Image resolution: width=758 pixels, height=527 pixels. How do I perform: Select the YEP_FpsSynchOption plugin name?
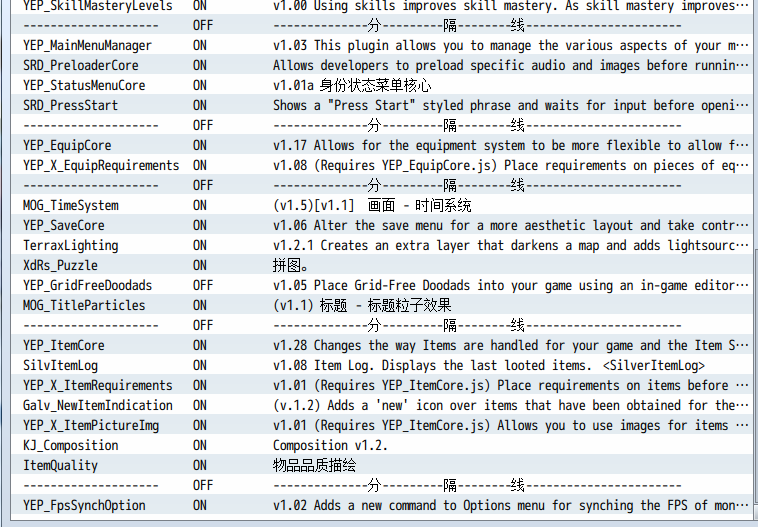pos(84,505)
